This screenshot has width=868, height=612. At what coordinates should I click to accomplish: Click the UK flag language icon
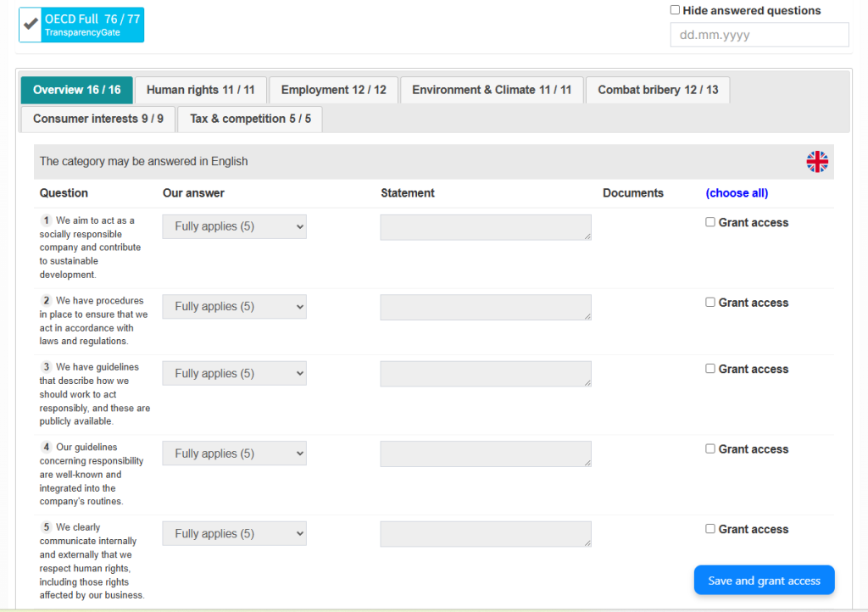816,162
